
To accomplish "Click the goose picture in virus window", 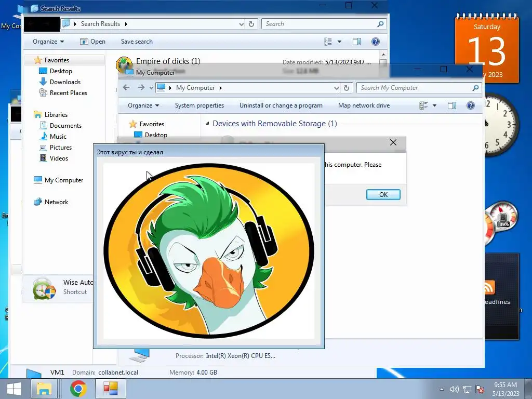I will click(x=209, y=251).
